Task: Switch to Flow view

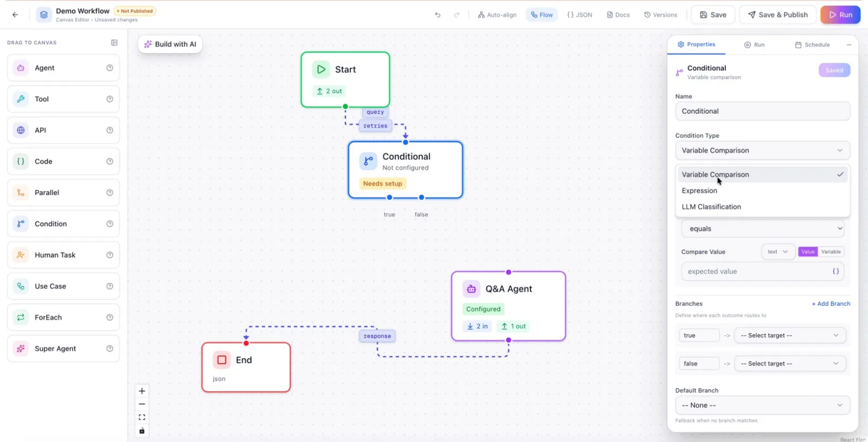Action: [x=542, y=15]
